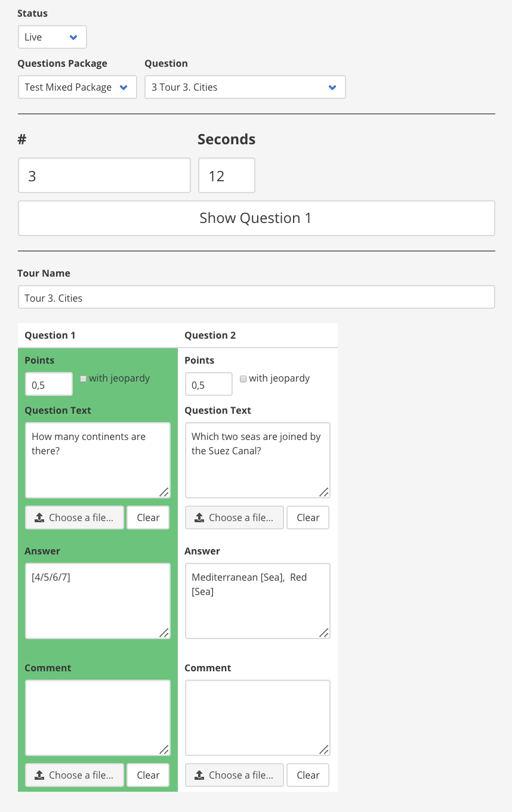The height and width of the screenshot is (812, 512).
Task: Click upload icon in Question 1 text file chooser
Action: (x=39, y=518)
